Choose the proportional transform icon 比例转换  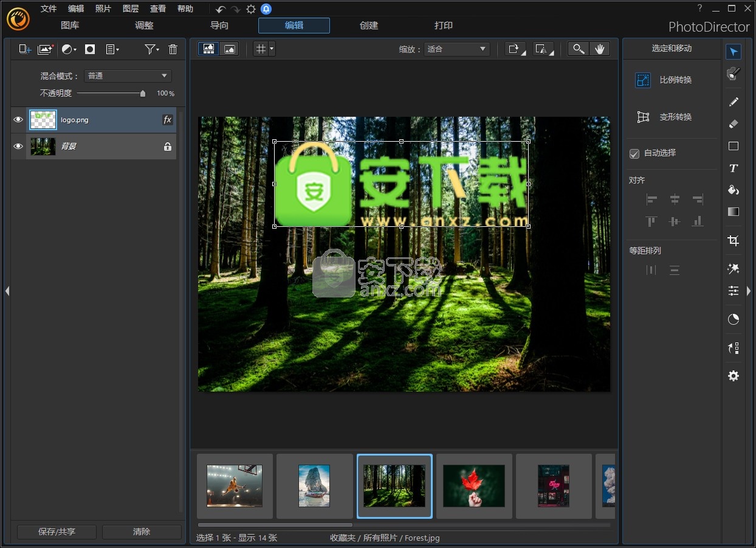click(x=643, y=80)
